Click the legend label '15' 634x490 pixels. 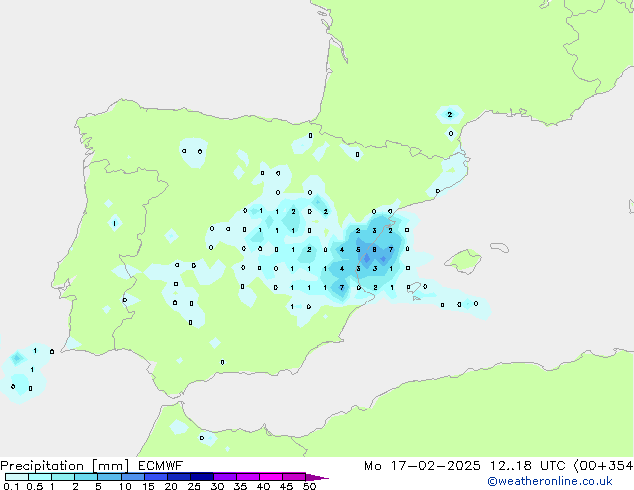148,486
